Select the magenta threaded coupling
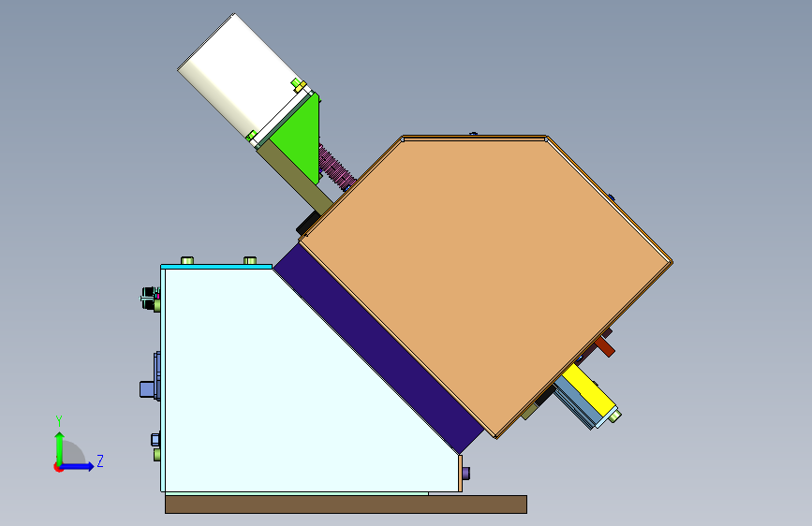Screen dimensions: 812x526 pos(335,168)
